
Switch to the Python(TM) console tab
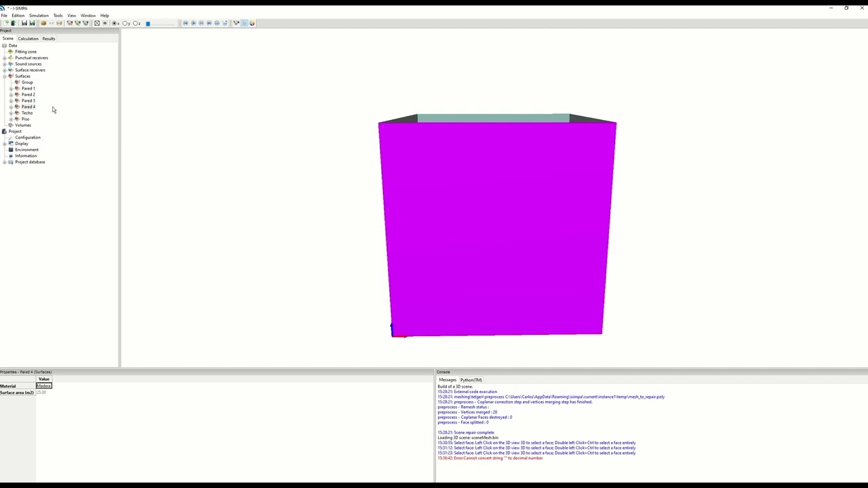[x=471, y=380]
